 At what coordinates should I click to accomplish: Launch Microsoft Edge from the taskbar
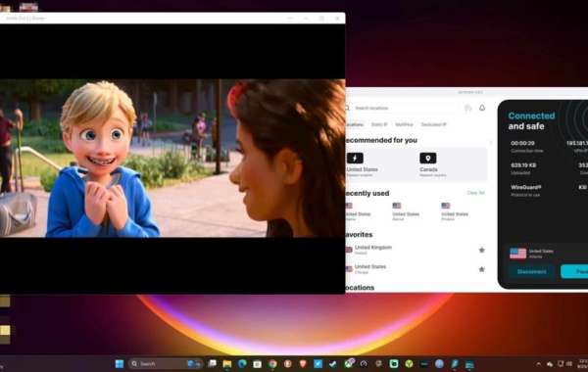coord(242,364)
